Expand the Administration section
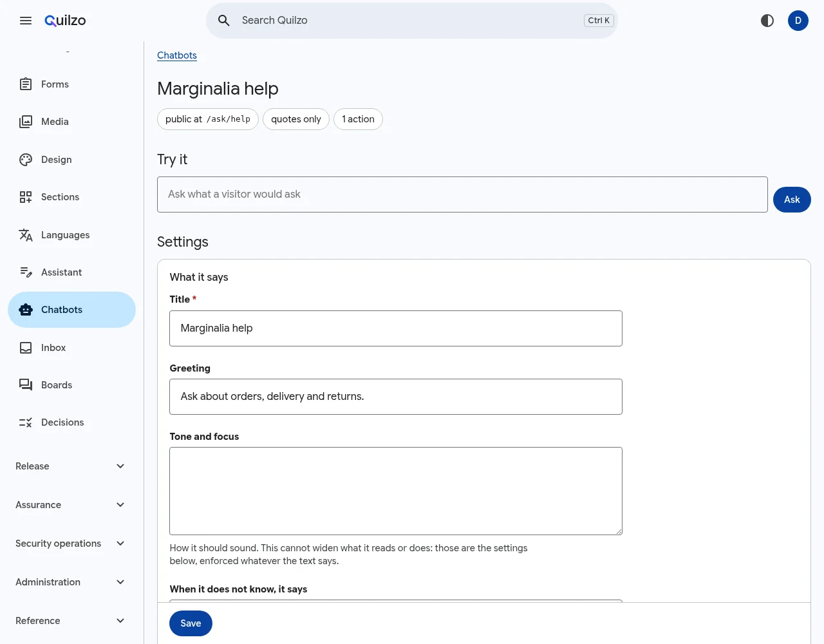The width and height of the screenshot is (824, 644). (71, 582)
